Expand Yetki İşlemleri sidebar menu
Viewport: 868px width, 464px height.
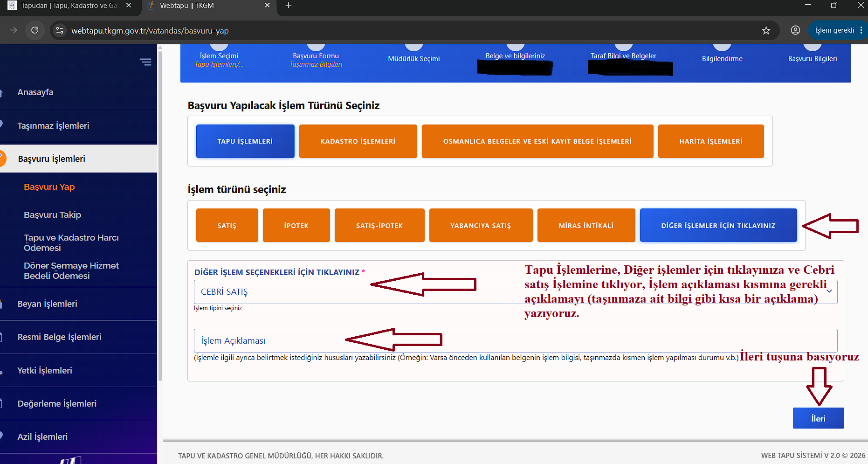pyautogui.click(x=45, y=370)
